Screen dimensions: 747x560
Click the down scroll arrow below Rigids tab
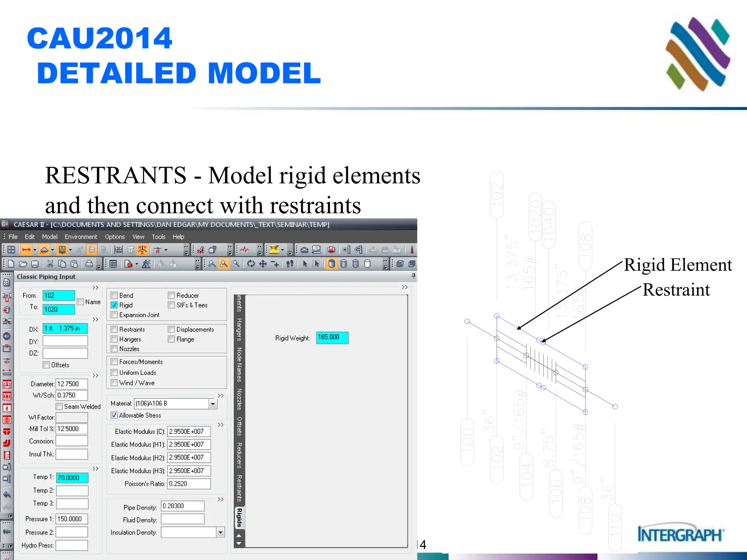tap(239, 544)
